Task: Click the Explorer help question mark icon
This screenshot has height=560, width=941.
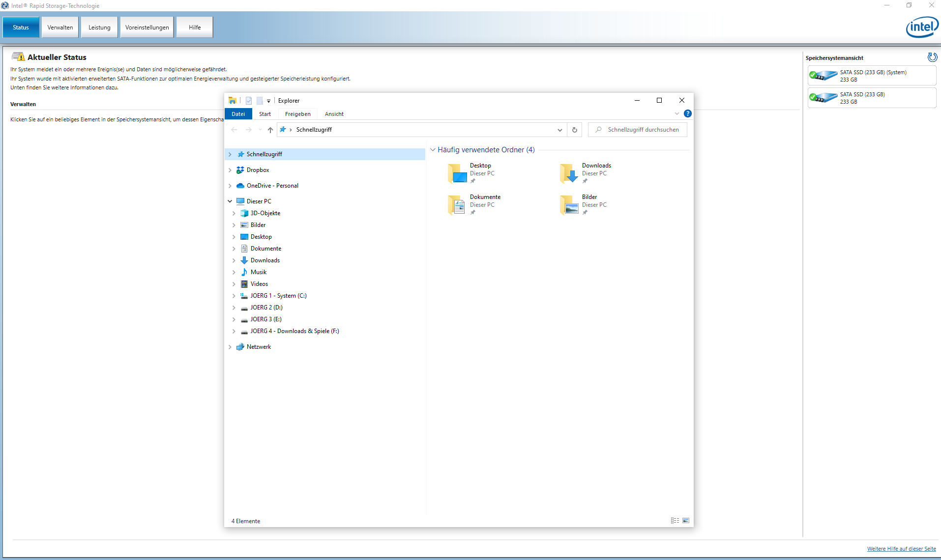Action: coord(688,113)
